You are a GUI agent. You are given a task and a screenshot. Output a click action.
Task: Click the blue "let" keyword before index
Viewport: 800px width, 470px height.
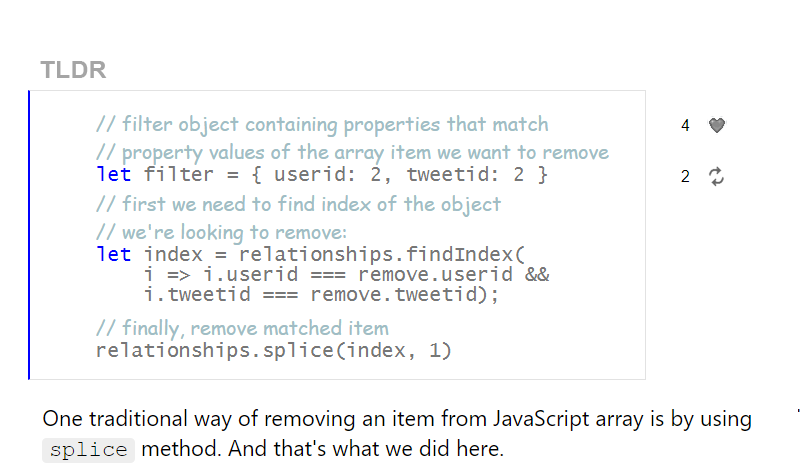[x=114, y=254]
